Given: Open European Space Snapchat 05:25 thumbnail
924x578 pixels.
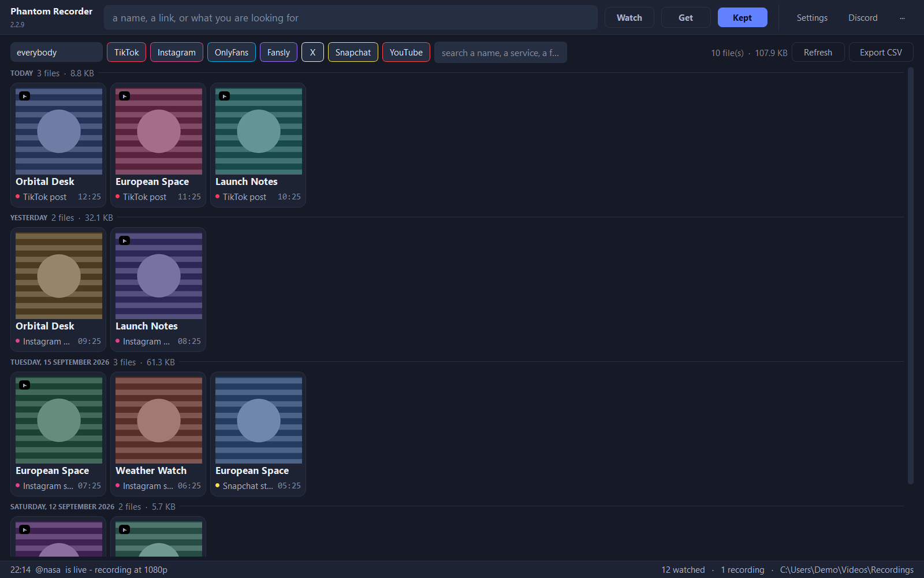Looking at the screenshot, I should coord(259,420).
